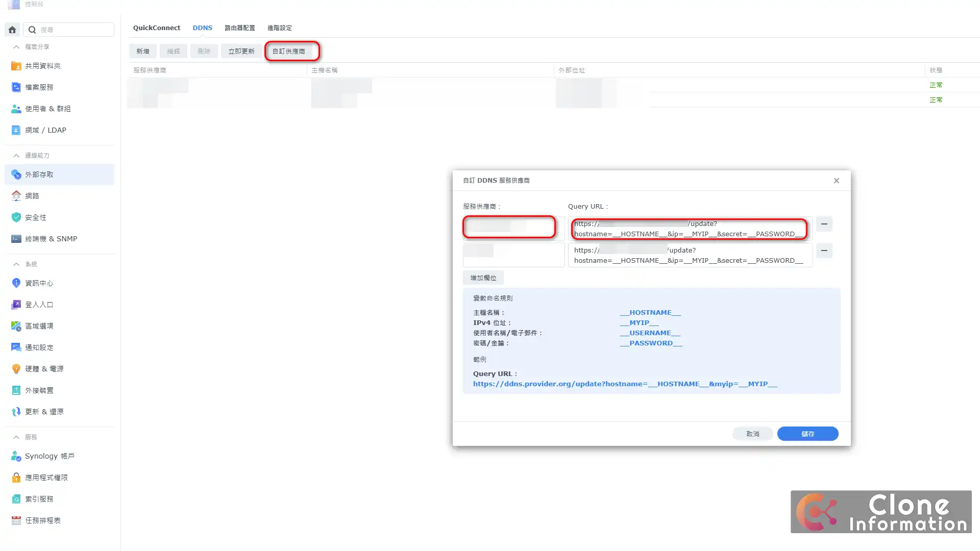Open 終端機 & SNMP settings

coord(51,239)
